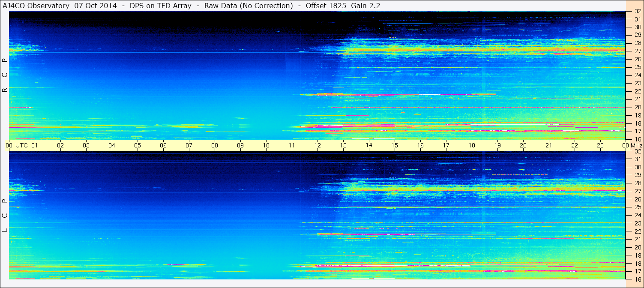Click the 18 MHz tick on LCP frequency scale

coord(637,264)
